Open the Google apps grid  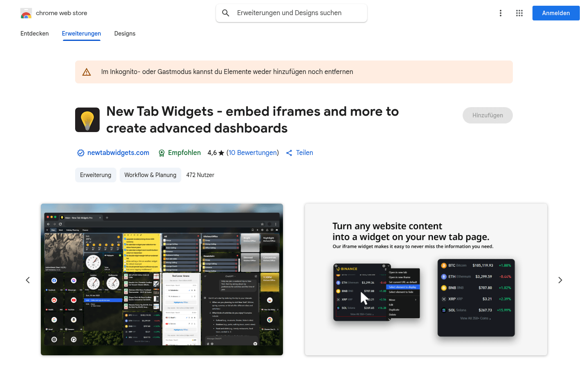(x=519, y=13)
